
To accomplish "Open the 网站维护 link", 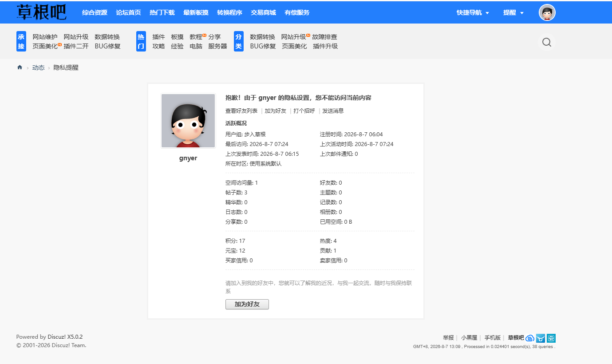I will pyautogui.click(x=45, y=37).
